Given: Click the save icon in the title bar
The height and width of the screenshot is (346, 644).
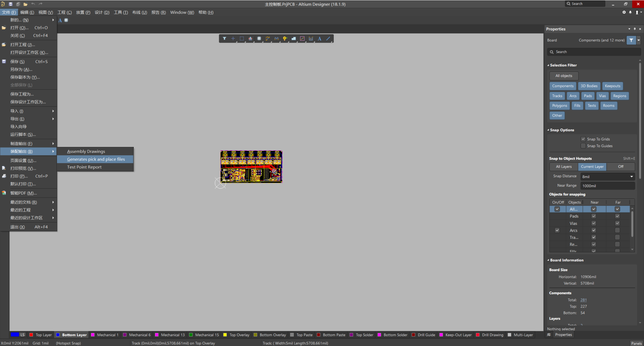Looking at the screenshot, I should click(x=10, y=4).
